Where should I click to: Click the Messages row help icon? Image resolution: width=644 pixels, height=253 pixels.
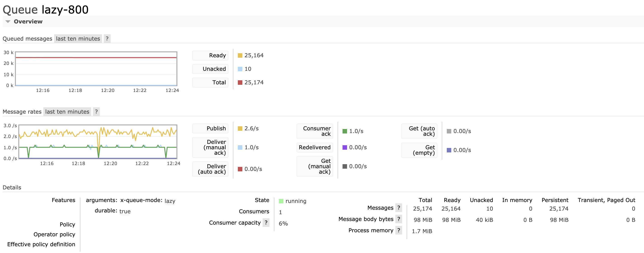(x=398, y=207)
